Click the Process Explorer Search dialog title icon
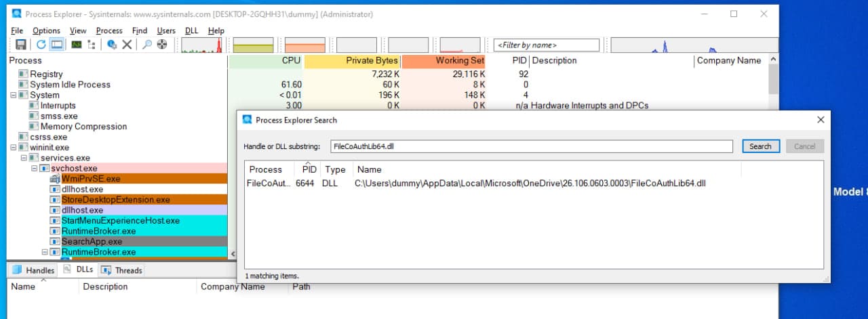This screenshot has width=868, height=319. click(x=248, y=120)
